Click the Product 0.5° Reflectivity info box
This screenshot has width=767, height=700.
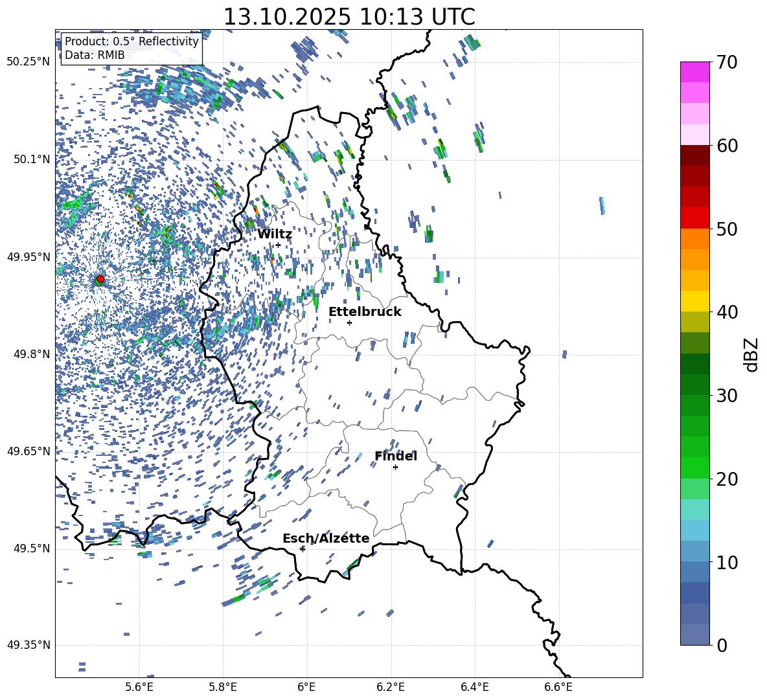[132, 48]
